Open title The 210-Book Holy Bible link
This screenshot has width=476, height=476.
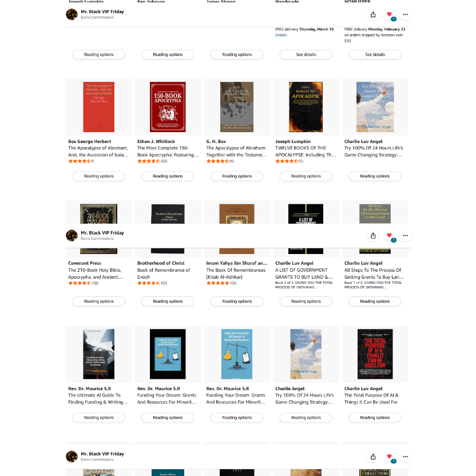[96, 273]
